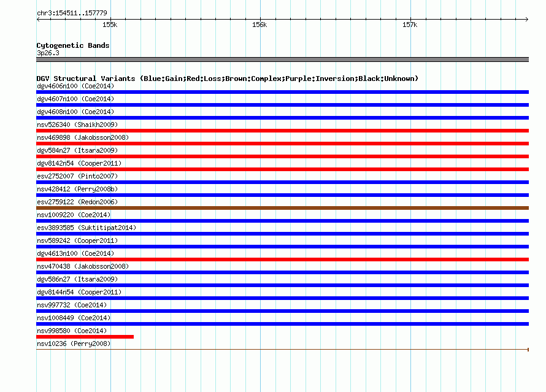Open variant label nsv10236 (Perry2008)
This screenshot has height=392, width=546.
click(x=74, y=344)
